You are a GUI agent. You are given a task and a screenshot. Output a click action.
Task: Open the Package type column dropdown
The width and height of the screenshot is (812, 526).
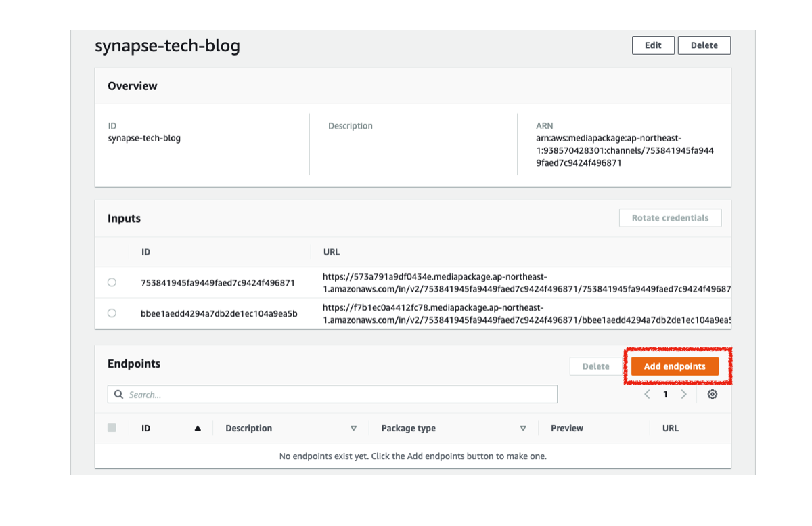[x=522, y=429]
